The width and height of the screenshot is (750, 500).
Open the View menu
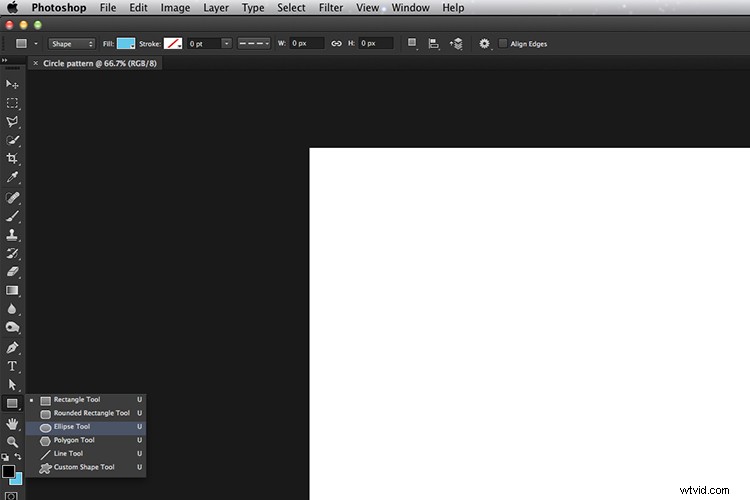(367, 8)
